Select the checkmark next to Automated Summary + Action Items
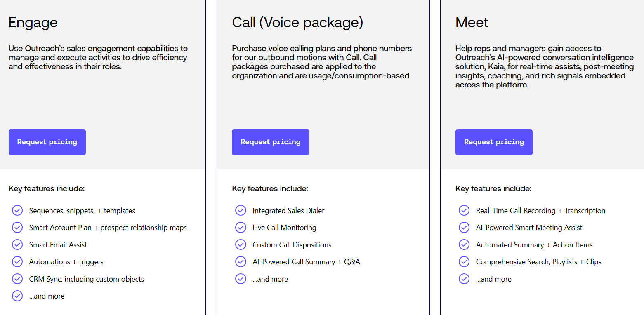The width and height of the screenshot is (644, 315). click(x=464, y=244)
